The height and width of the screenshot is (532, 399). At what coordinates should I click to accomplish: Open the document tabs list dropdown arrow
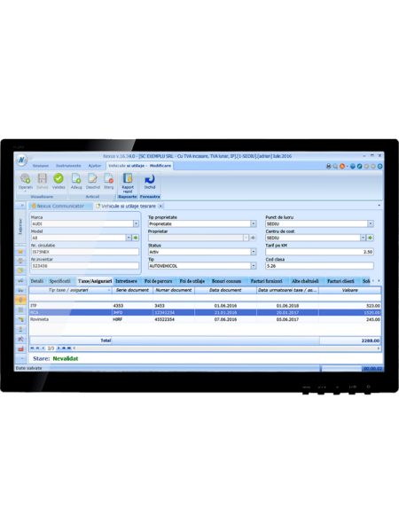379,206
